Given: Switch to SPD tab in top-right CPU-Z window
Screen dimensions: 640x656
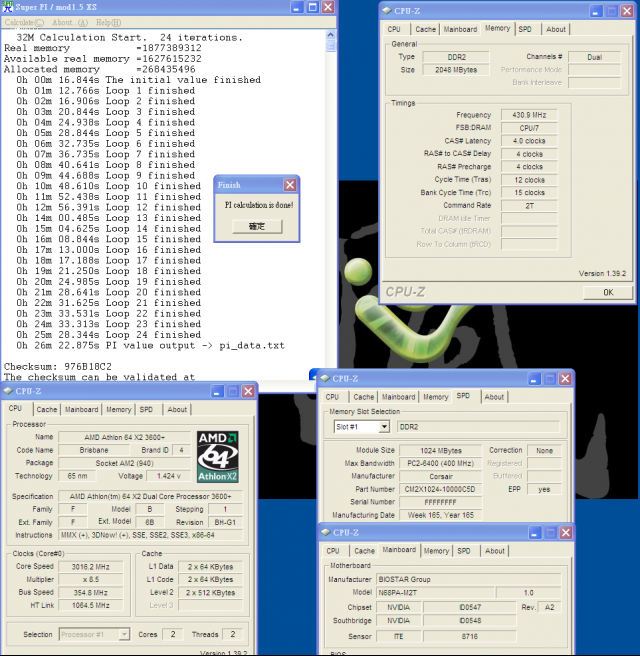Looking at the screenshot, I should (525, 29).
